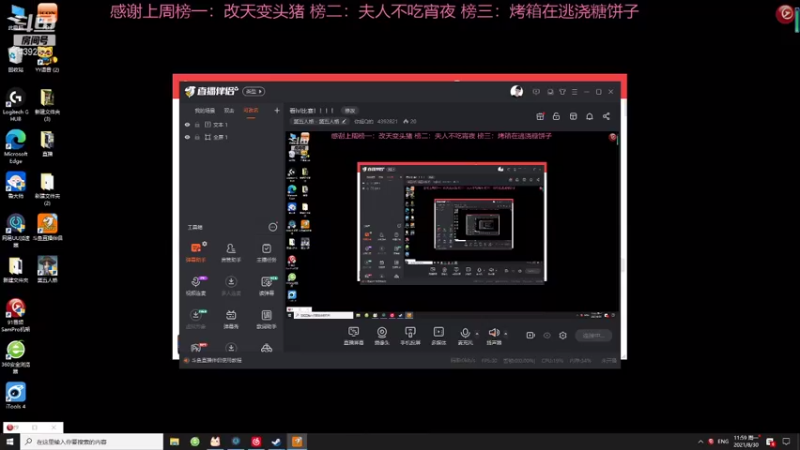Viewport: 800px width, 450px height.
Task: Select the 全屏 1 source row
Action: (x=232, y=137)
